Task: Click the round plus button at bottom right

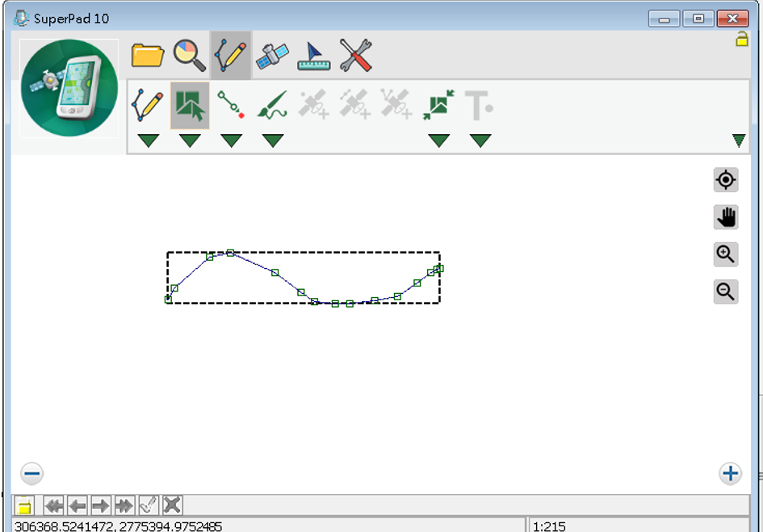Action: click(730, 473)
